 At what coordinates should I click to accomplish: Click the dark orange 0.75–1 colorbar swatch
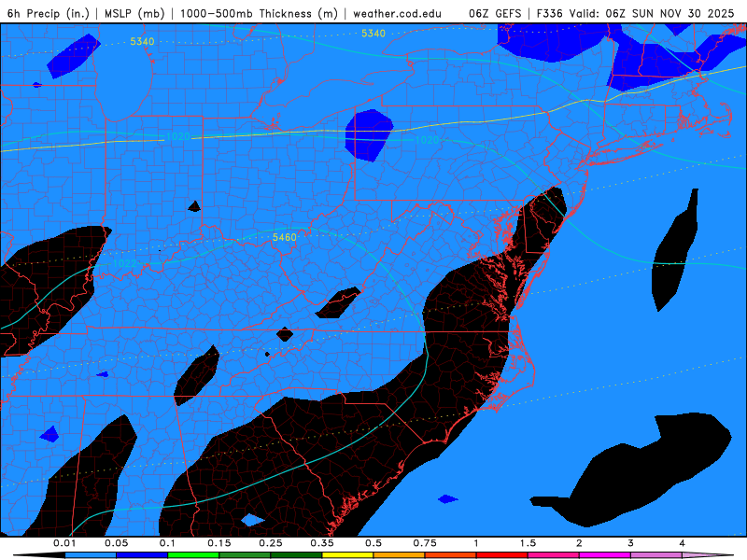451,555
